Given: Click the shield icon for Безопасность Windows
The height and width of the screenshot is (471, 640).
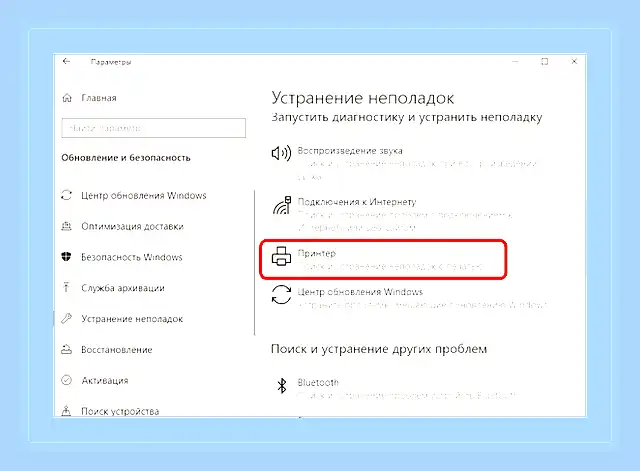Looking at the screenshot, I should (66, 257).
